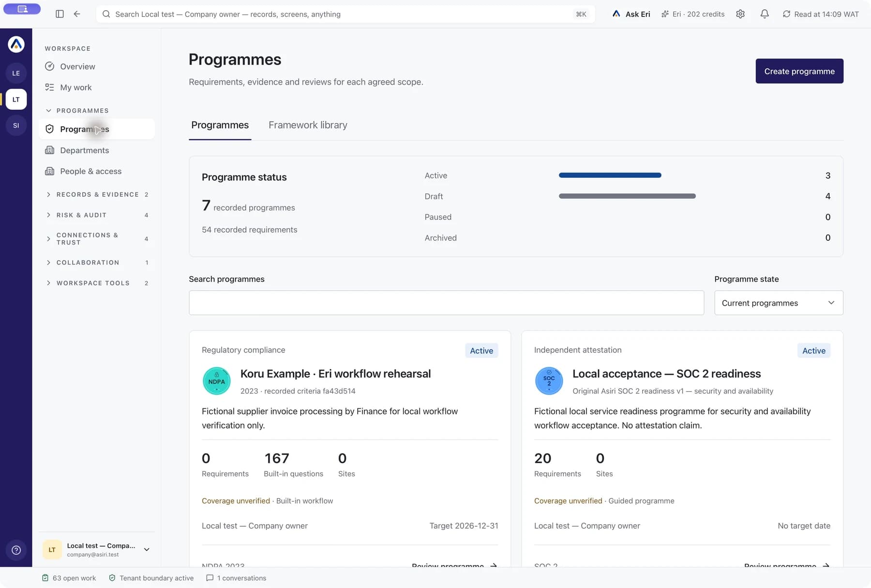
Task: Toggle the sidebar panel icon
Action: (x=60, y=14)
